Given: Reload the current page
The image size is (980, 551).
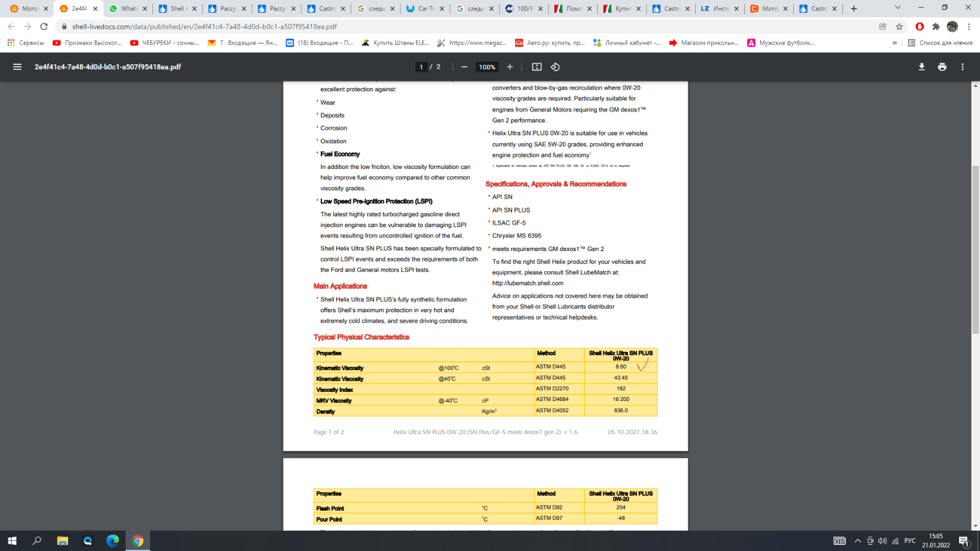Looking at the screenshot, I should pos(43,26).
